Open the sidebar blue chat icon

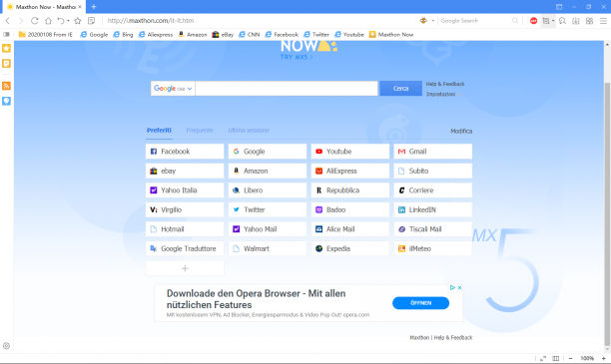click(6, 101)
